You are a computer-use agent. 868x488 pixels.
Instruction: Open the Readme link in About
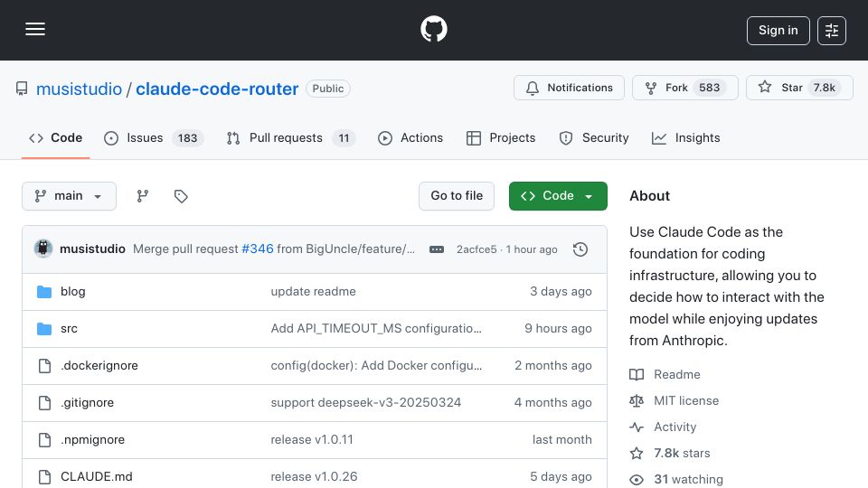(677, 374)
